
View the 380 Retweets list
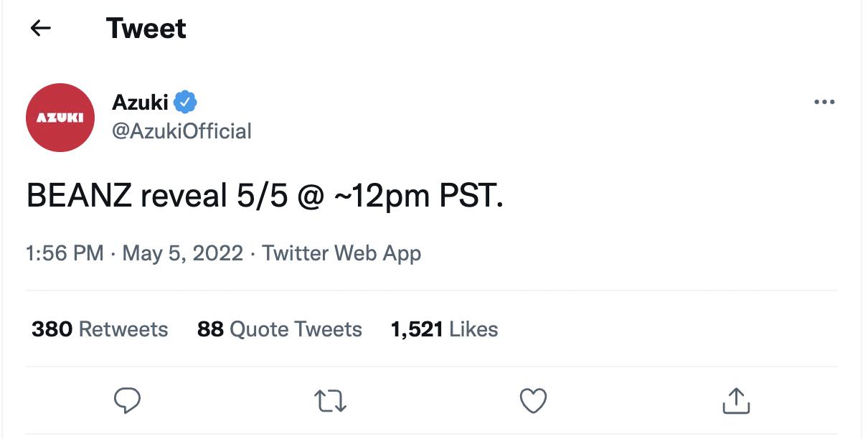100,329
